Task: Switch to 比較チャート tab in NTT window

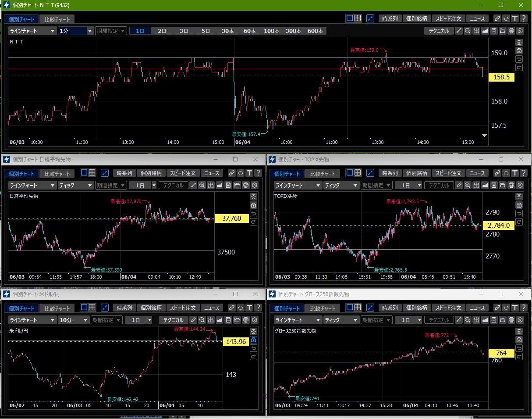Action: [57, 19]
